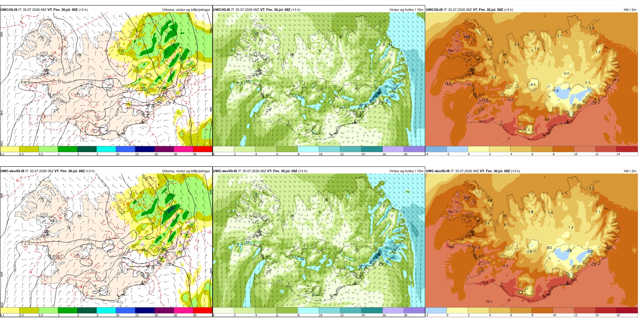Click the dark teal swatch in top wind legend
Viewport: 644px width, 322px height.
coord(372,149)
